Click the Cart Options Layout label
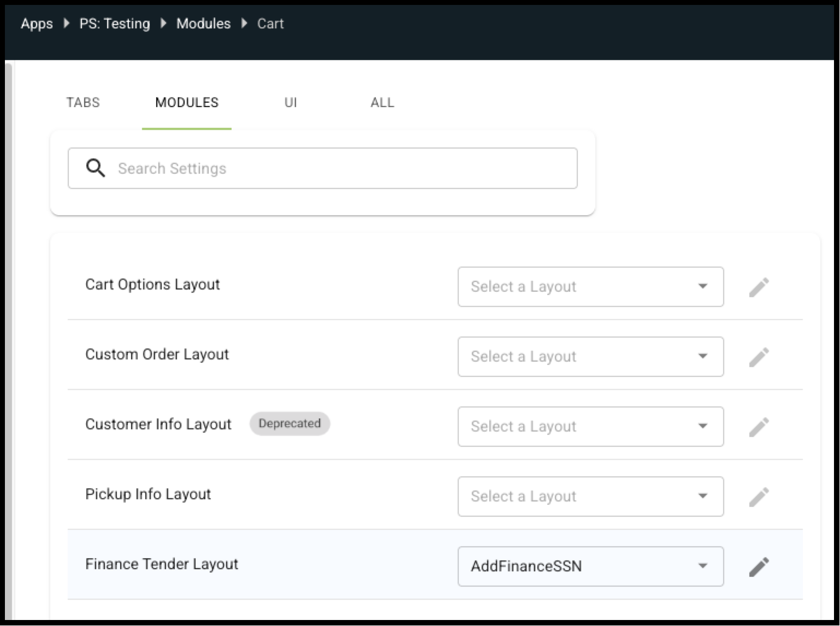The width and height of the screenshot is (840, 626). [x=152, y=285]
